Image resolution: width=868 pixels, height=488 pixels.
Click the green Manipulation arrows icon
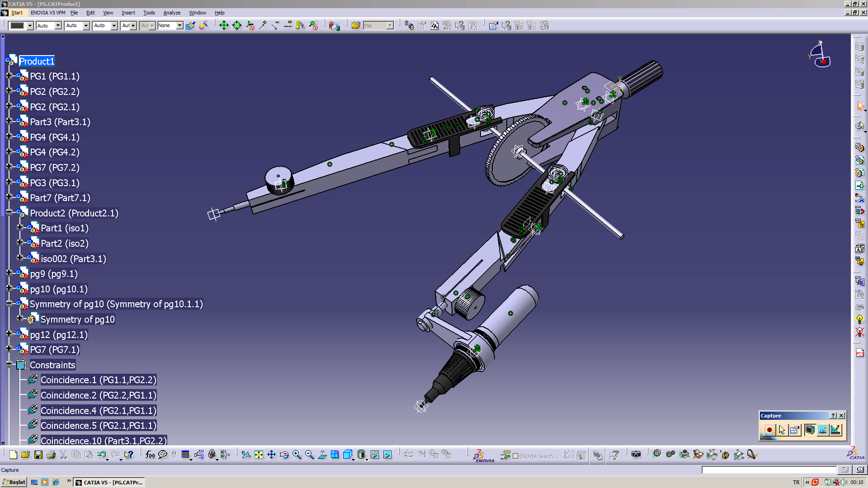pyautogui.click(x=224, y=25)
